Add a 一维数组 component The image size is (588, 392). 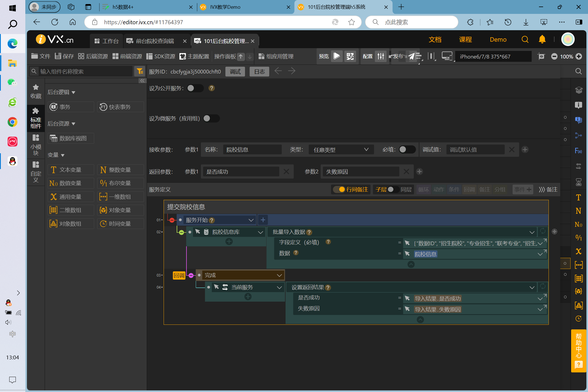120,197
